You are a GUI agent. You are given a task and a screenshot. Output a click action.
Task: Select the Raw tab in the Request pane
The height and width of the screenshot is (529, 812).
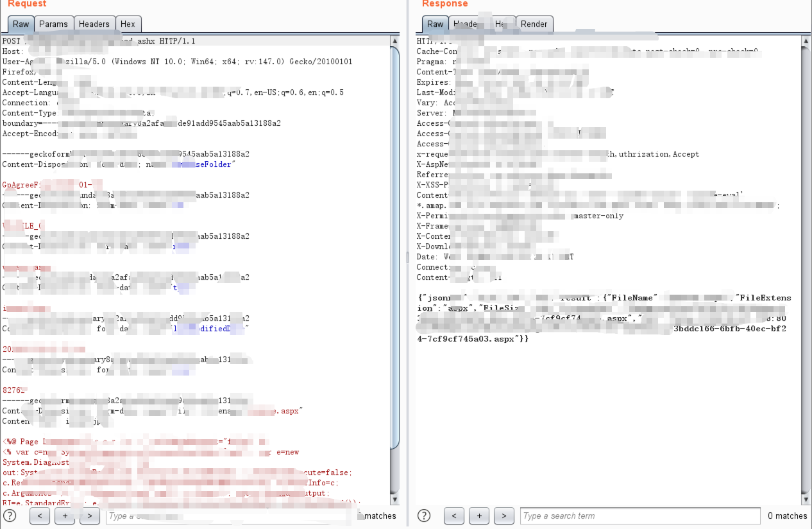pyautogui.click(x=21, y=24)
